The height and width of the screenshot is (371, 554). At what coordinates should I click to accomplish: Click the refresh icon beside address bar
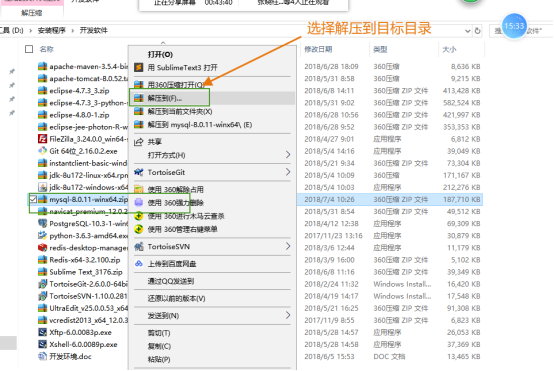pyautogui.click(x=477, y=31)
